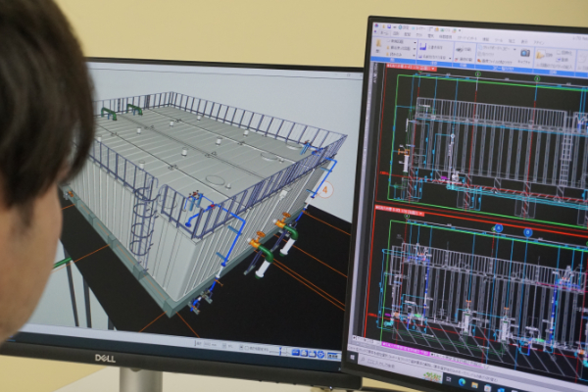Click the round blue icon on the 3D viewer toolbar

321,355
